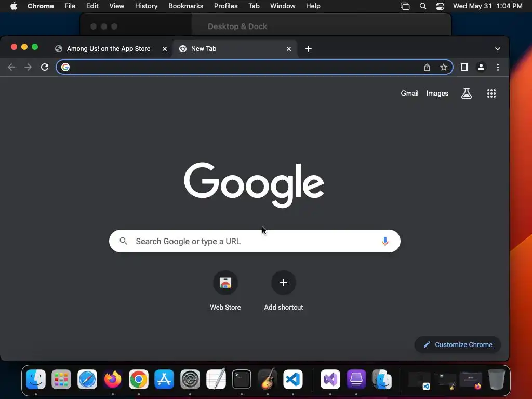Click the magnifier in the search box

124,241
